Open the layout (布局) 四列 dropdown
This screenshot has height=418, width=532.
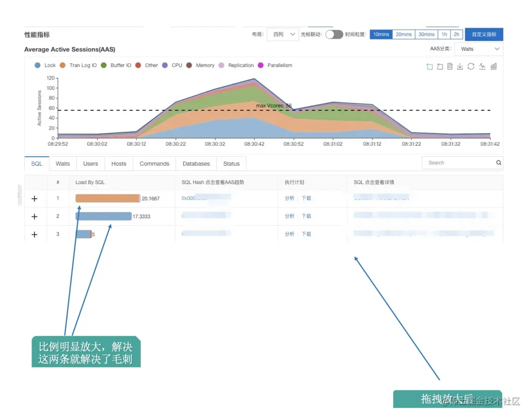pos(283,35)
